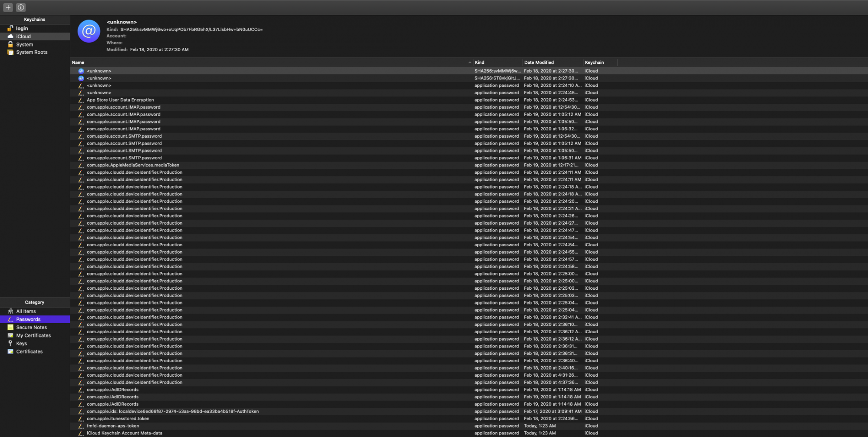Image resolution: width=868 pixels, height=437 pixels.
Task: Select cloudd Production row modified at 2:32:41
Action: coord(469,318)
